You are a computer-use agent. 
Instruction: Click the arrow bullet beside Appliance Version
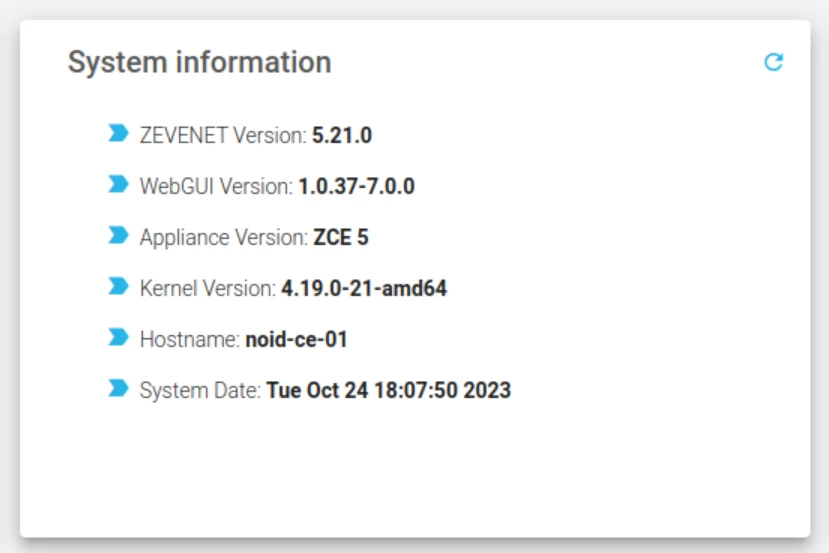(x=119, y=235)
